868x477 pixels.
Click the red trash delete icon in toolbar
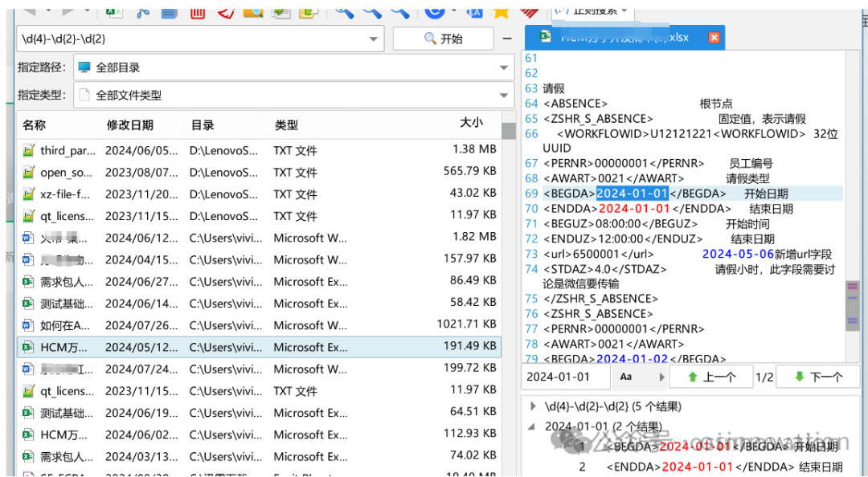198,11
